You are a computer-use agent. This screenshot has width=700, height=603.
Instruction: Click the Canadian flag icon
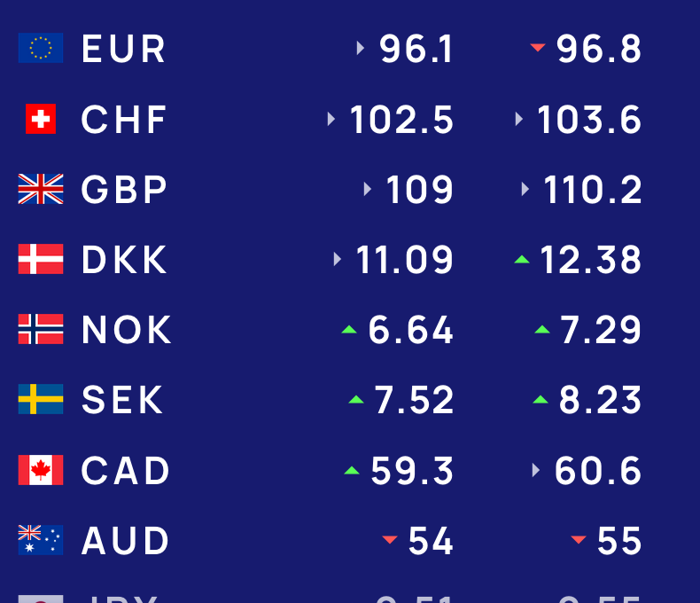(x=41, y=470)
